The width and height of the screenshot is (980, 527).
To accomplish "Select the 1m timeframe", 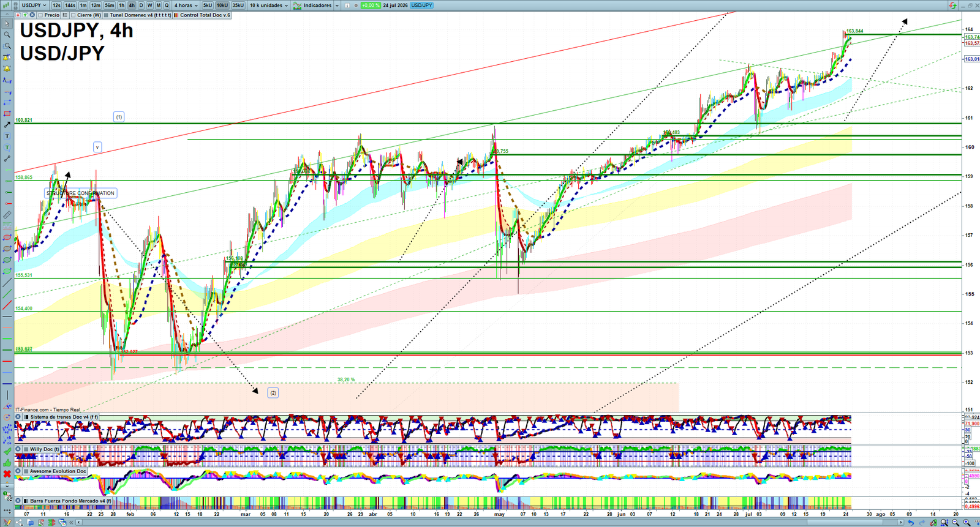I will [83, 6].
